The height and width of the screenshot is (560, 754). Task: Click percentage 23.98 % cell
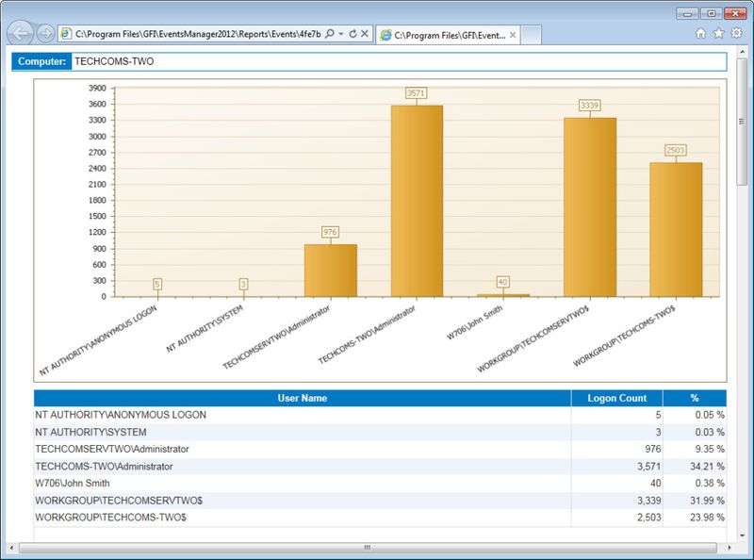point(695,518)
